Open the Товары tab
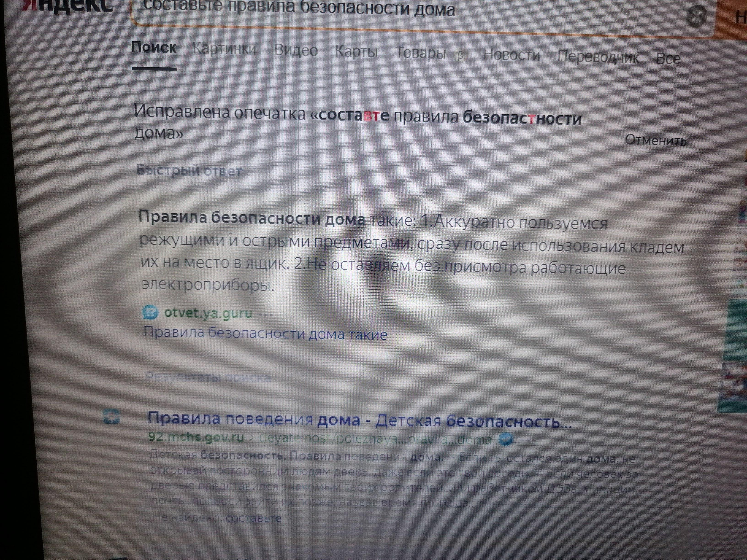 point(420,53)
